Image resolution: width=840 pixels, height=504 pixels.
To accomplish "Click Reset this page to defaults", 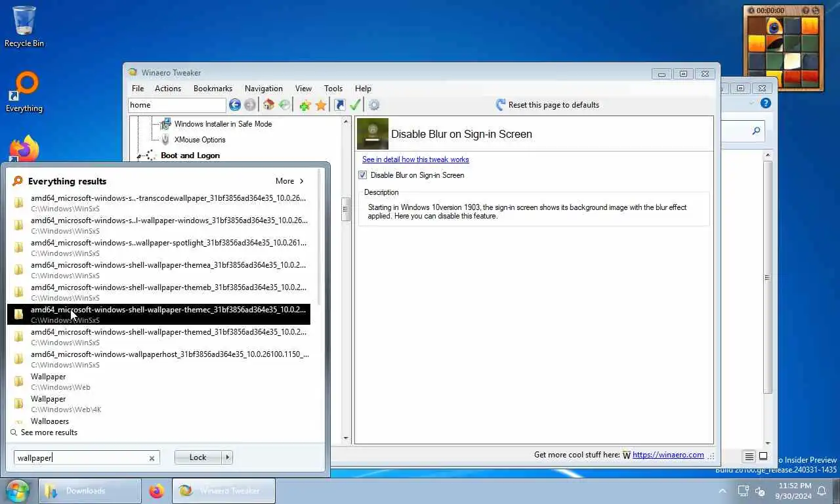I will pos(554,105).
